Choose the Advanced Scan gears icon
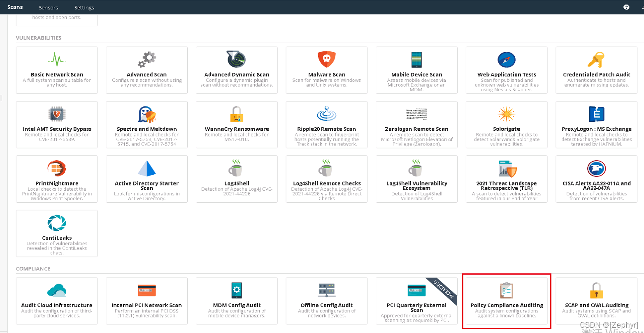 point(146,60)
